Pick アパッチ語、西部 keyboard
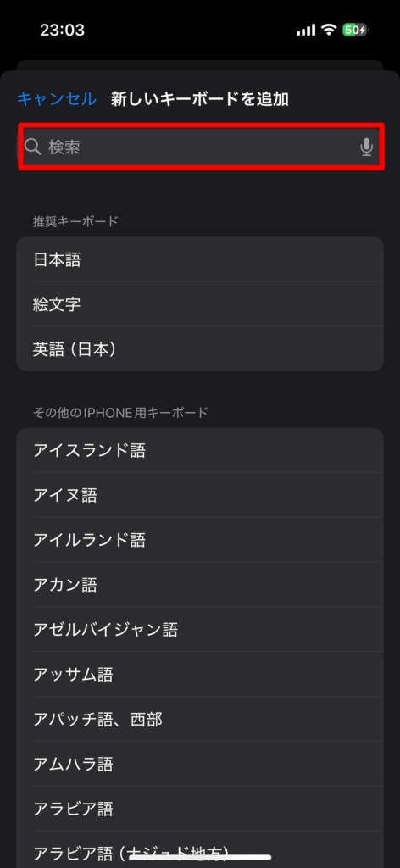This screenshot has height=868, width=400. pos(200,719)
